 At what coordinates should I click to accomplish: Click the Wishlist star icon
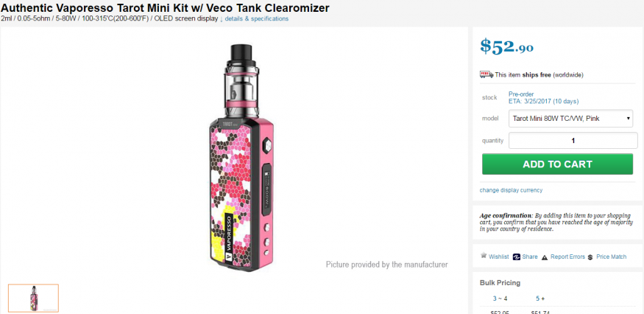pyautogui.click(x=484, y=256)
